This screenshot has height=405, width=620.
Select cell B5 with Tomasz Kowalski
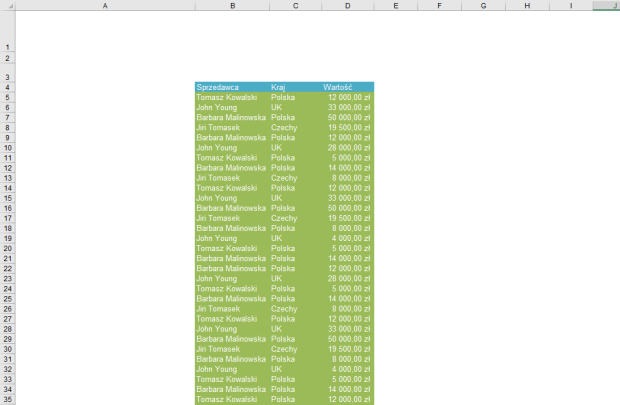(232, 97)
